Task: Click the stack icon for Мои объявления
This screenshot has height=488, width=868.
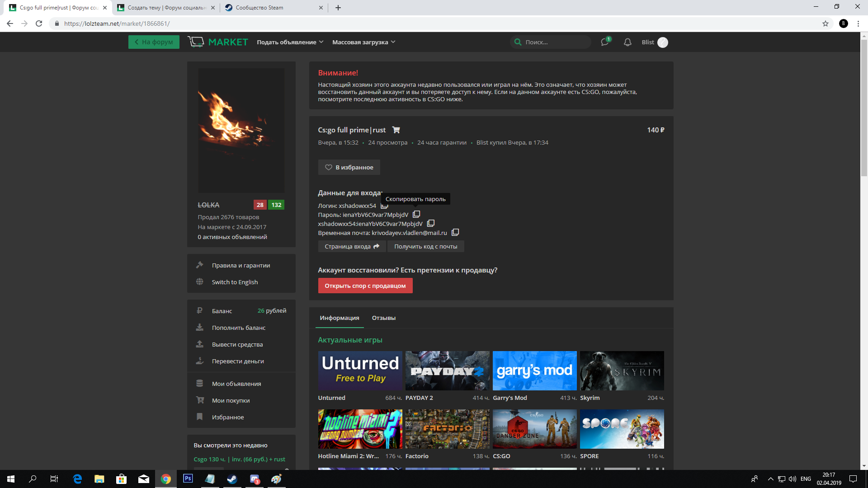Action: point(199,383)
